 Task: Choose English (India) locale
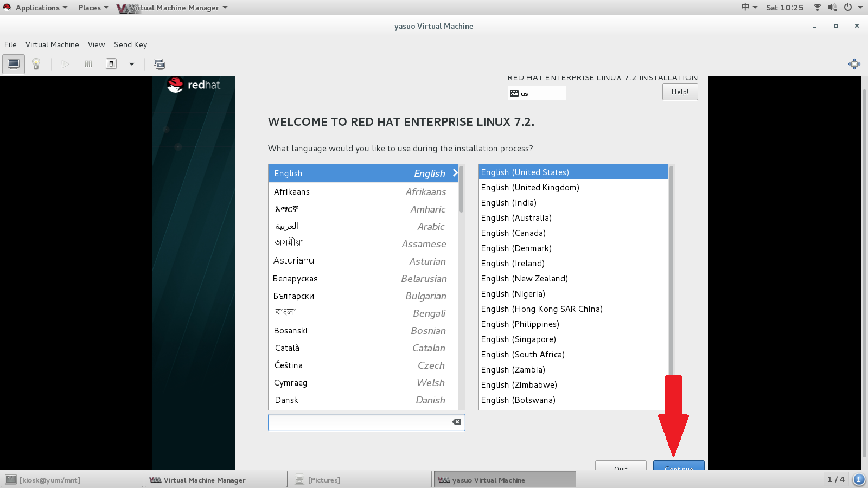(573, 203)
